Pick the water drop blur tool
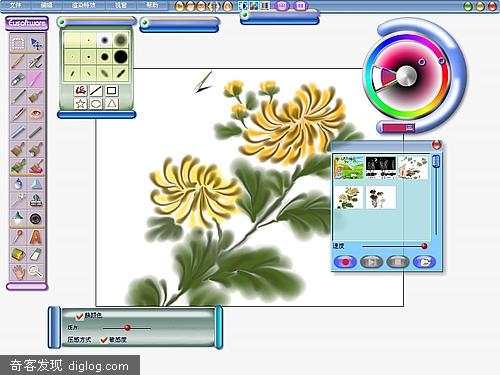The image size is (500, 375). [x=18, y=183]
